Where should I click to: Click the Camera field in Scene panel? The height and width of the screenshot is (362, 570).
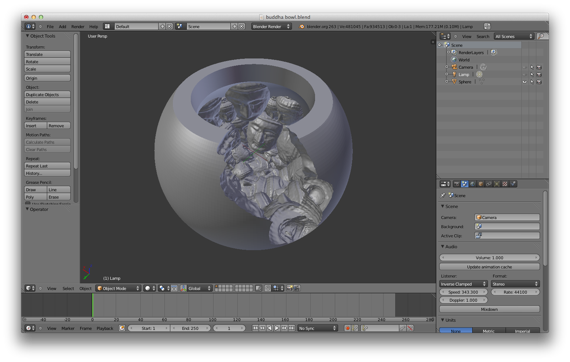click(x=507, y=217)
